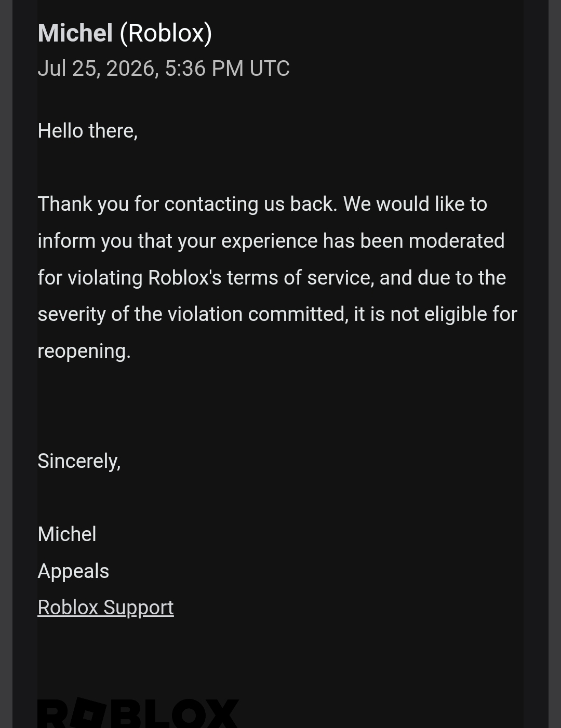
Task: Click the word reopening
Action: (84, 352)
